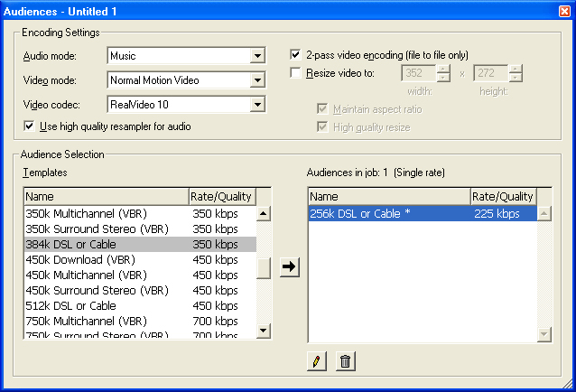Sort templates by Name column header

click(x=106, y=197)
